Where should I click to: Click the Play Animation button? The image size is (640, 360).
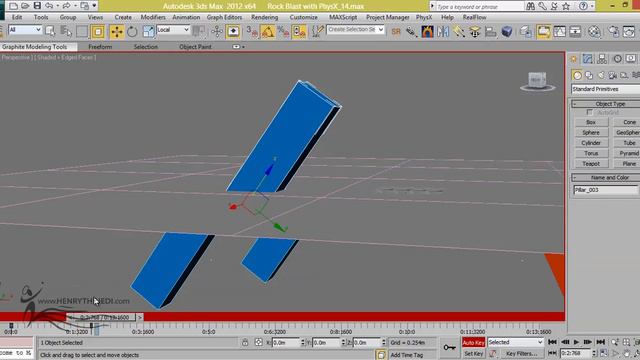tap(576, 342)
